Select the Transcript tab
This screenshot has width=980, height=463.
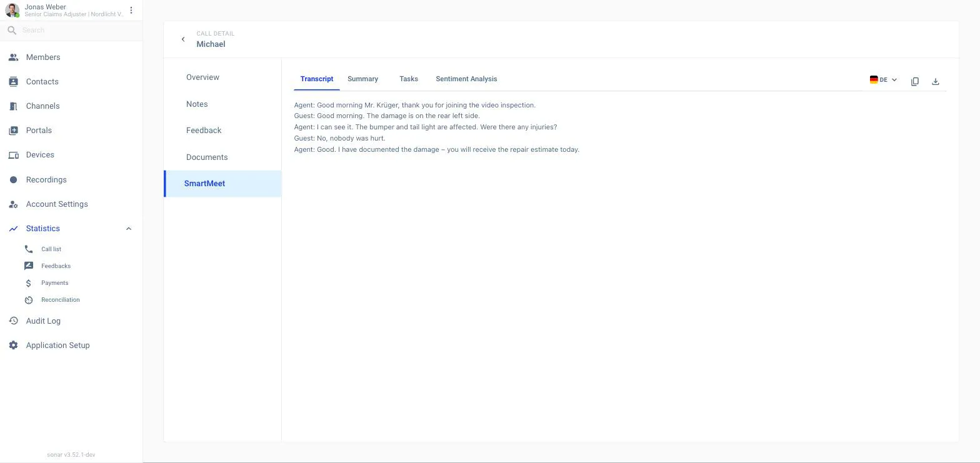pos(317,79)
